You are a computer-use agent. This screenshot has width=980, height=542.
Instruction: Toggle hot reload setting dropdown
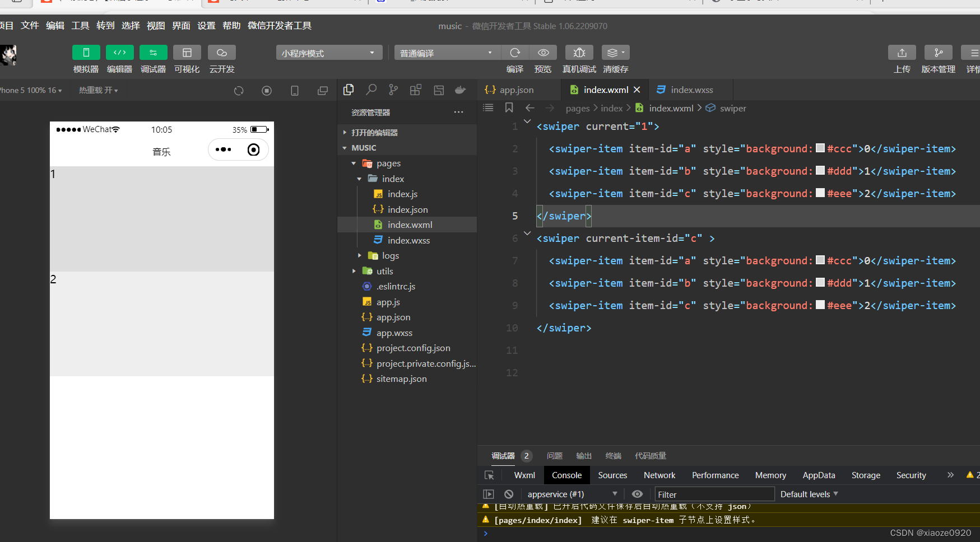(x=99, y=90)
